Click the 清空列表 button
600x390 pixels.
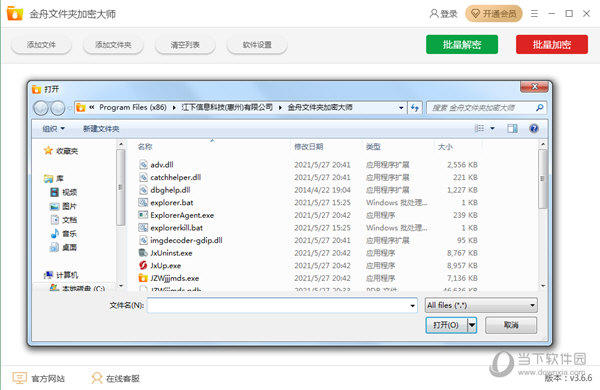tap(185, 45)
